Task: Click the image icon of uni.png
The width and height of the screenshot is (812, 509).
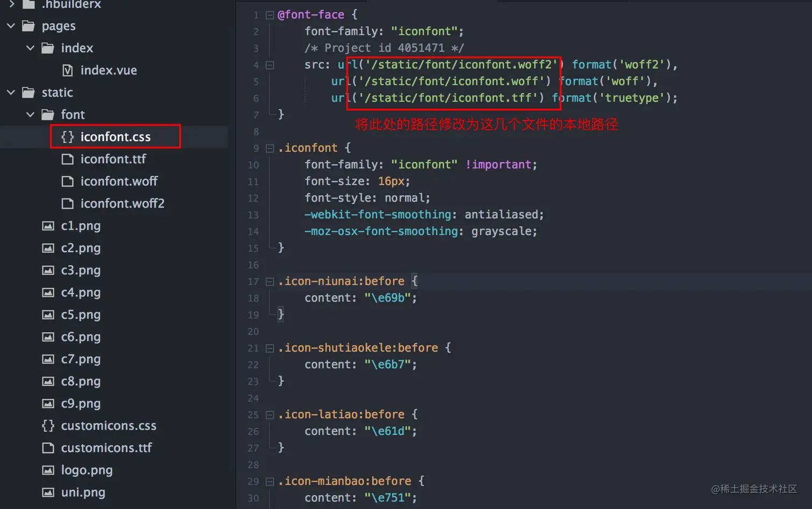Action: (48, 492)
